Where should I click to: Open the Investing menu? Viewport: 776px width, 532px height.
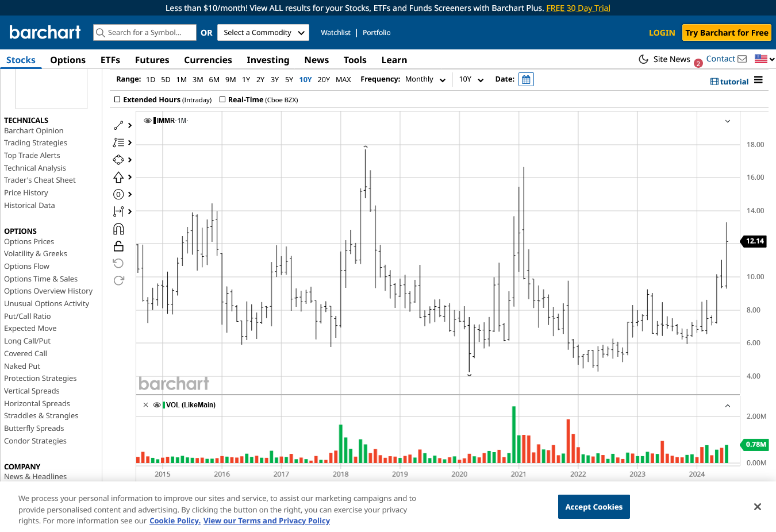[268, 60]
